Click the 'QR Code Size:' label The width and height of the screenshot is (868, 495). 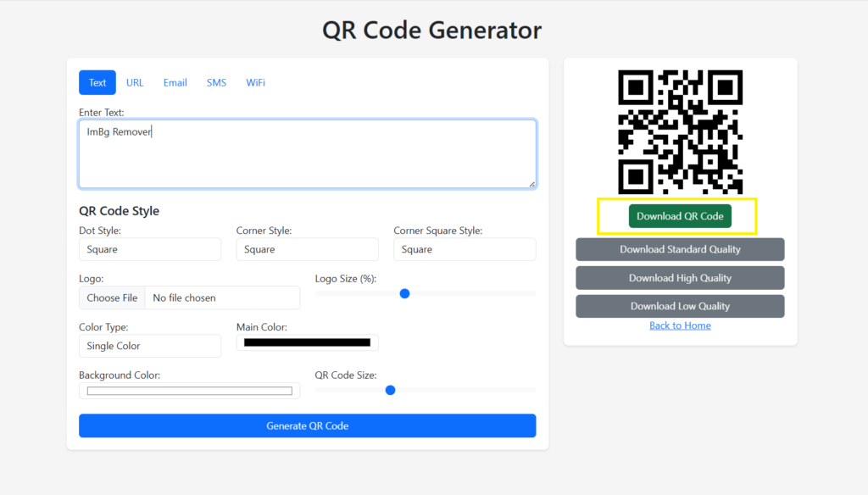[x=346, y=375]
